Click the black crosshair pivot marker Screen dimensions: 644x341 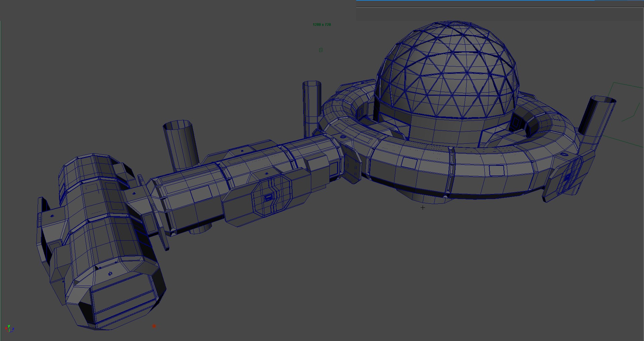423,208
